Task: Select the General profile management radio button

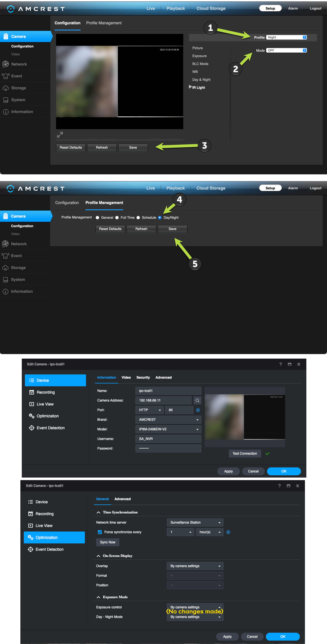Action: (x=97, y=217)
